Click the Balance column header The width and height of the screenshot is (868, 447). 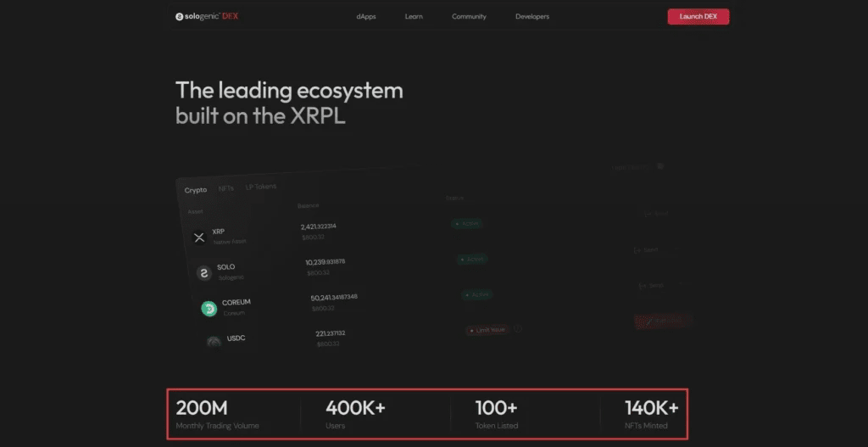[x=308, y=205]
